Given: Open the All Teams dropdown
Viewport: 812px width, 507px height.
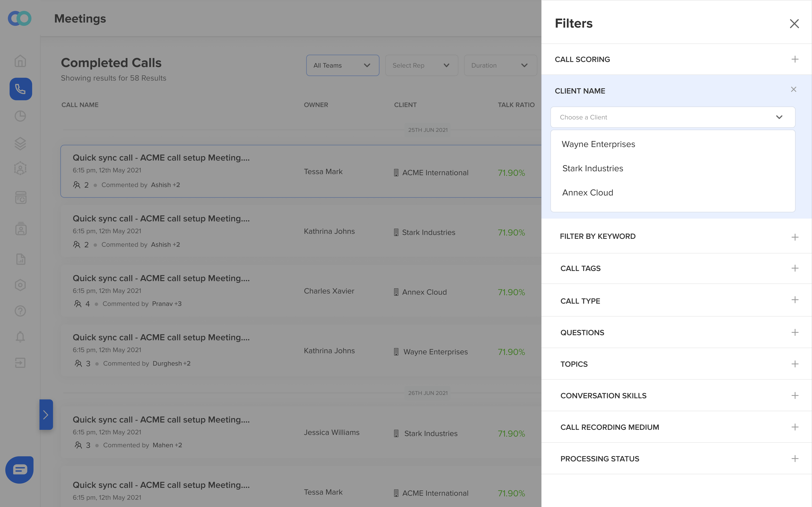Looking at the screenshot, I should pyautogui.click(x=342, y=65).
